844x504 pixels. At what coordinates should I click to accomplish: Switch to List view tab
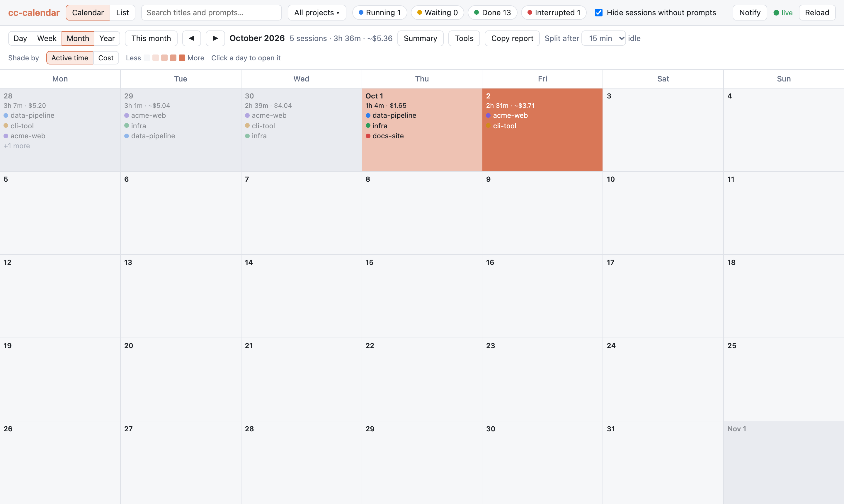[x=122, y=13]
